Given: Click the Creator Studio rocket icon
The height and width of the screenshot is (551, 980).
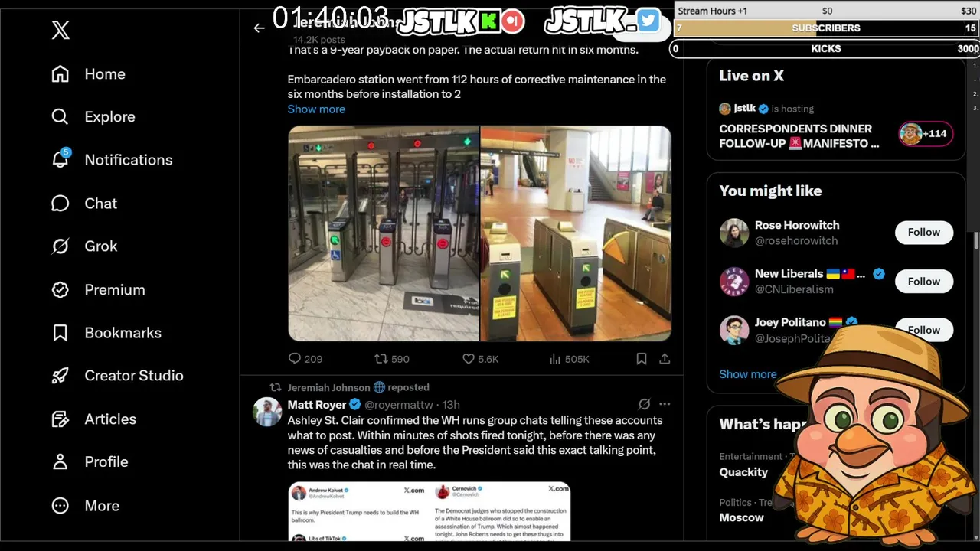Looking at the screenshot, I should click(60, 376).
